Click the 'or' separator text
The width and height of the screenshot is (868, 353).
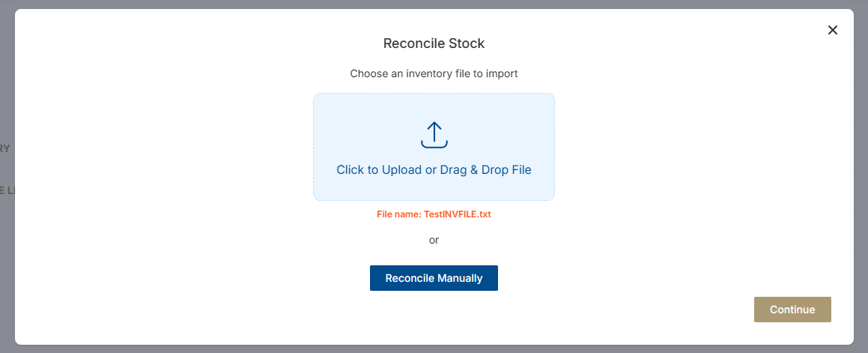(434, 241)
